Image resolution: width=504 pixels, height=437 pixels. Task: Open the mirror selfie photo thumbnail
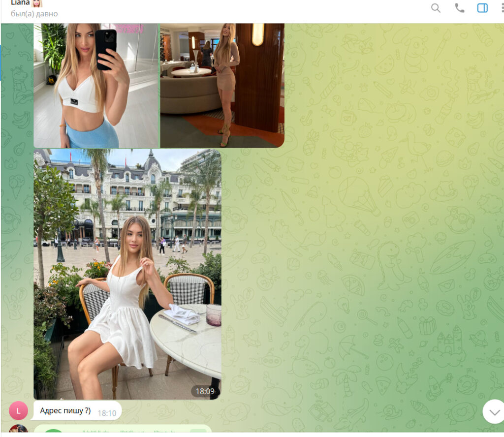click(96, 85)
